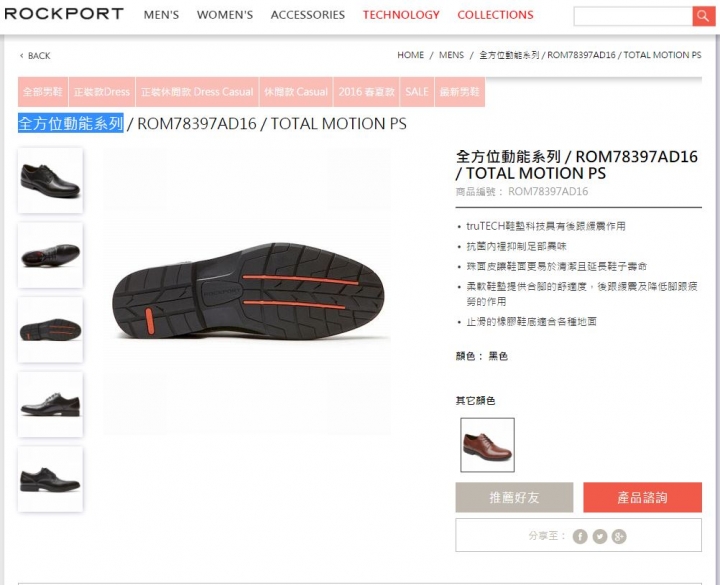Switch to 休閒款 Casual tab

tap(296, 92)
